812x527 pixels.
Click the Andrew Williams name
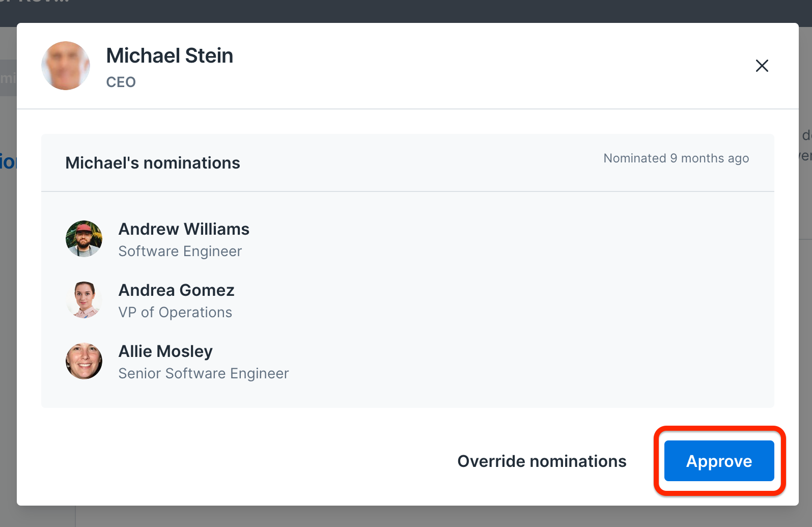coord(184,229)
